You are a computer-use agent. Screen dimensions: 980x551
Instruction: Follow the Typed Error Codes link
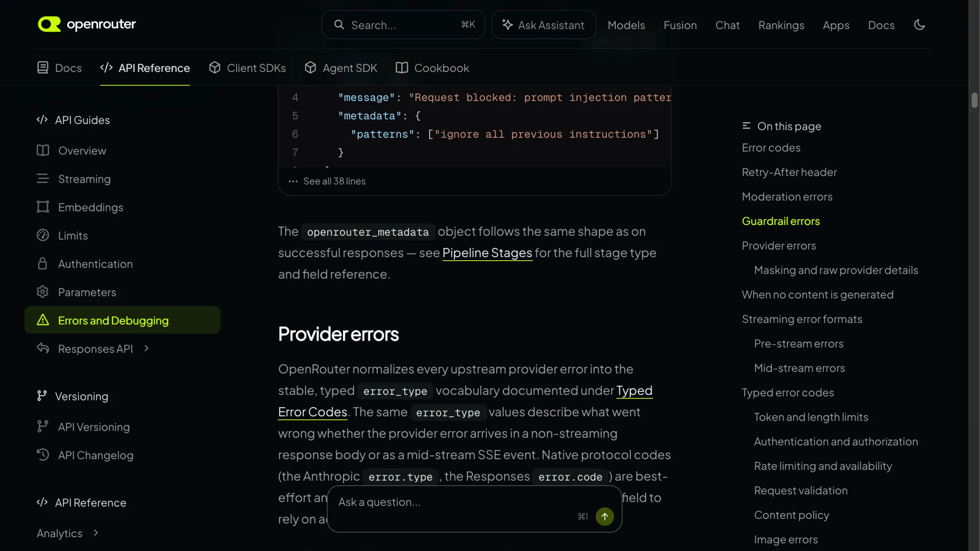click(634, 390)
